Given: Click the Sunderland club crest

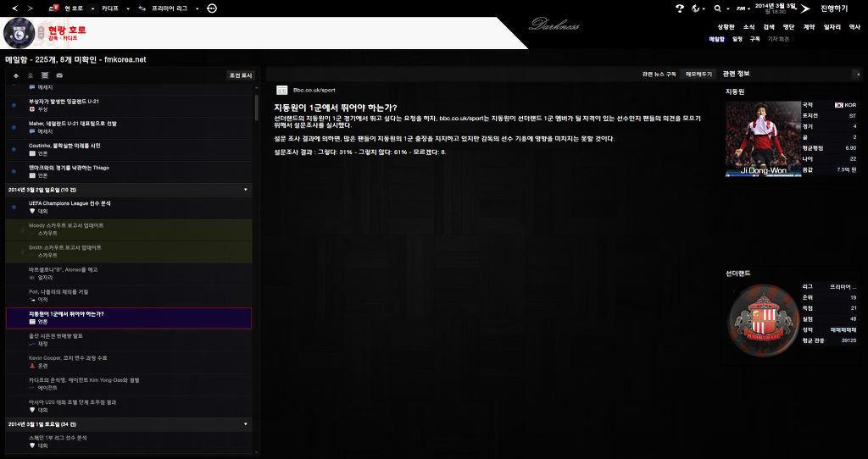Looking at the screenshot, I should [x=764, y=320].
